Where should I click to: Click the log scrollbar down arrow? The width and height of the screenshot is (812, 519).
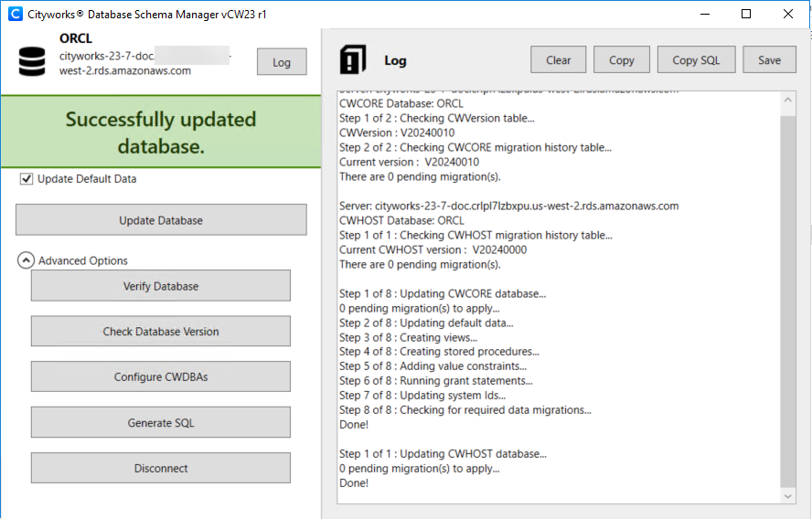tap(788, 495)
